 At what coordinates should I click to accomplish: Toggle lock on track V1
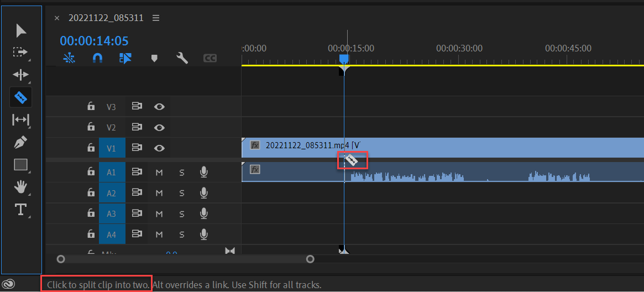91,148
